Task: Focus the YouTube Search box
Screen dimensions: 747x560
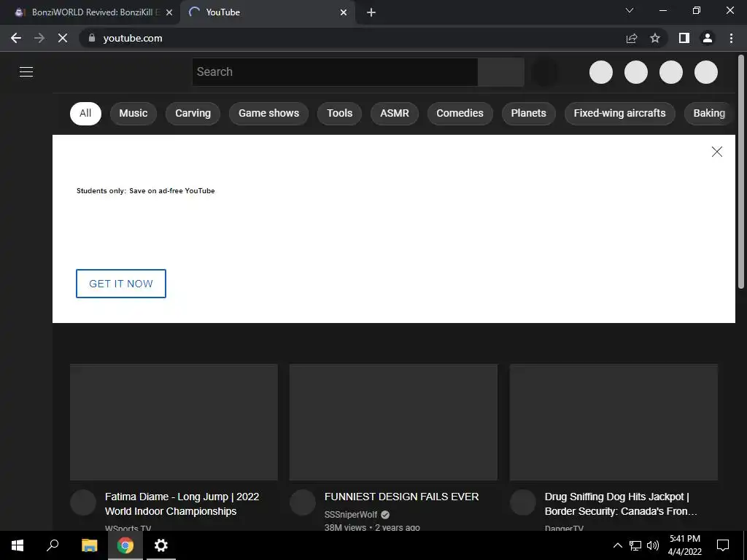Action: tap(335, 72)
